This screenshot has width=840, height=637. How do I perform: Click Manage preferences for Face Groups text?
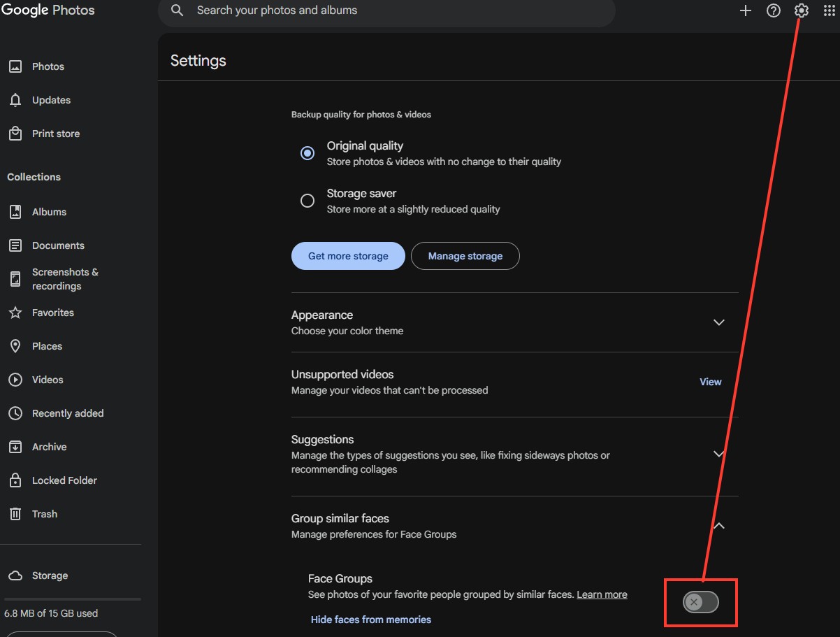[374, 534]
